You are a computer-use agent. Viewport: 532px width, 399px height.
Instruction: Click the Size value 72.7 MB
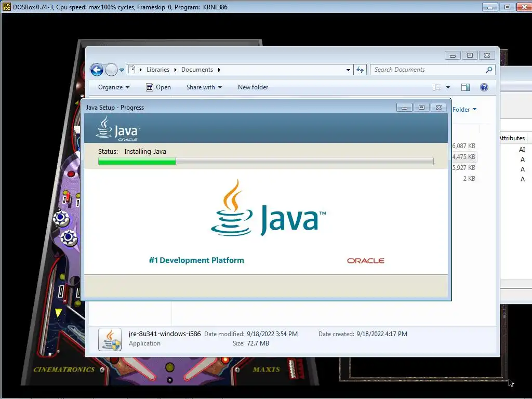click(258, 343)
